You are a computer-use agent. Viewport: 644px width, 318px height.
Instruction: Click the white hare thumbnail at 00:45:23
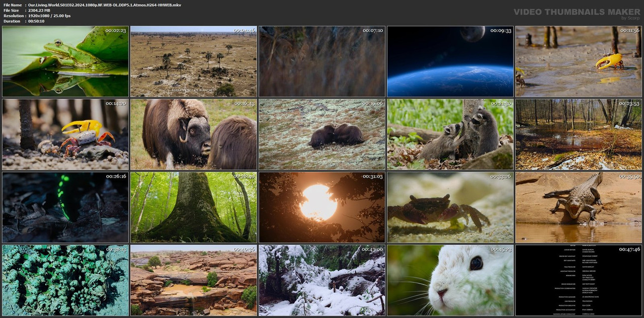pyautogui.click(x=450, y=280)
